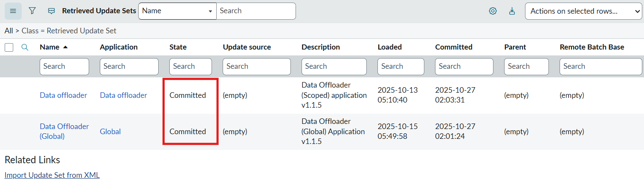Click Import Update Set from XML link
Image resolution: width=644 pixels, height=185 pixels.
(x=52, y=175)
